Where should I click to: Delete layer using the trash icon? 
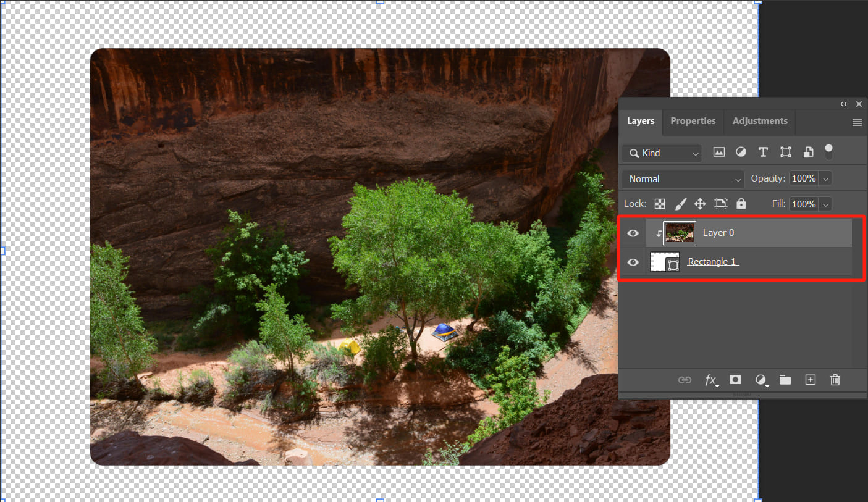835,380
